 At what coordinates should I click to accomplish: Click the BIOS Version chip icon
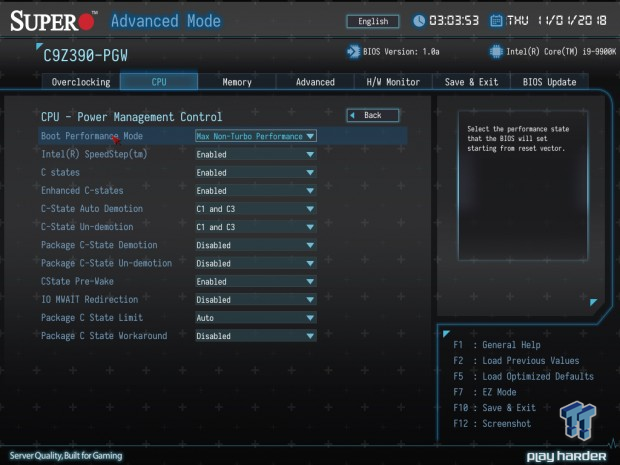tap(353, 52)
